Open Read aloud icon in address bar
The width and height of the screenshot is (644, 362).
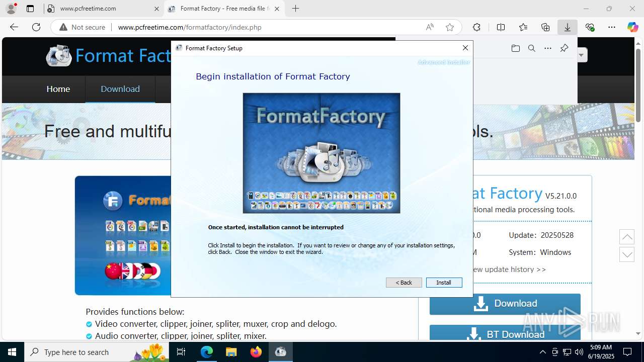[430, 27]
